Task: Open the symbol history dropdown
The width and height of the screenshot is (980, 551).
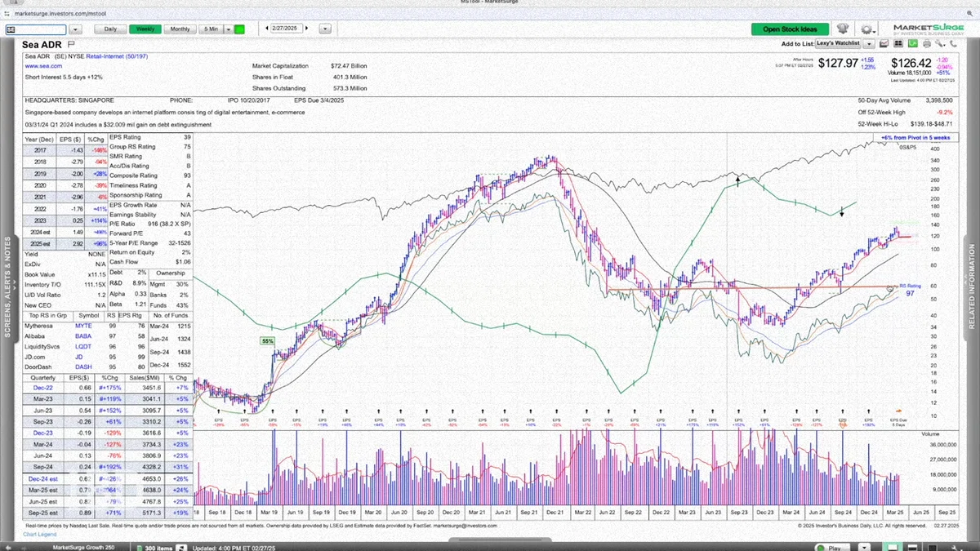Action: tap(74, 29)
